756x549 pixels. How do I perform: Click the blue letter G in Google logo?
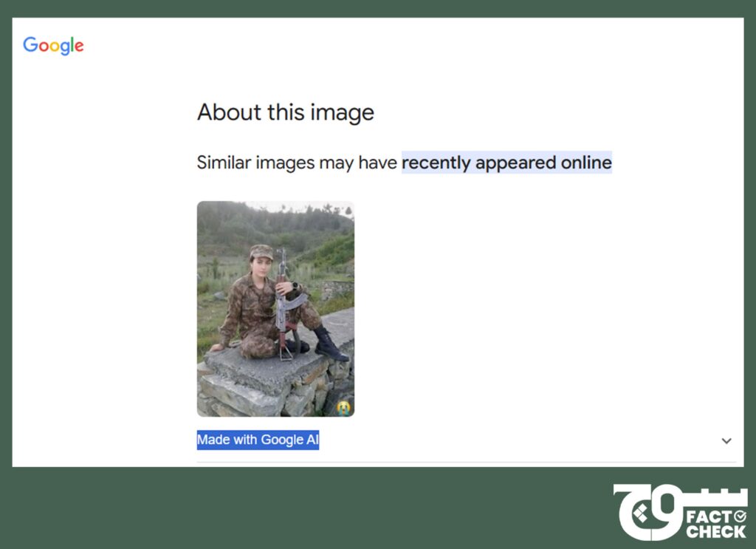30,45
